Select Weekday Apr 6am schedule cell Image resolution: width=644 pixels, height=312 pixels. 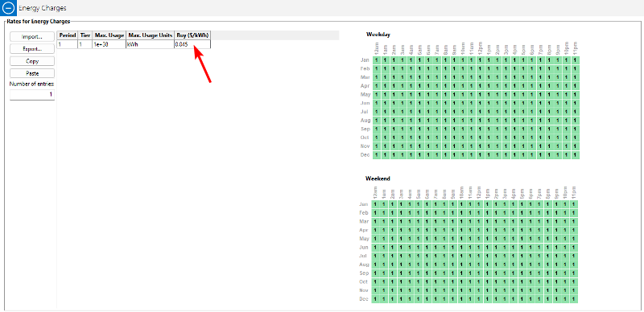click(x=428, y=86)
